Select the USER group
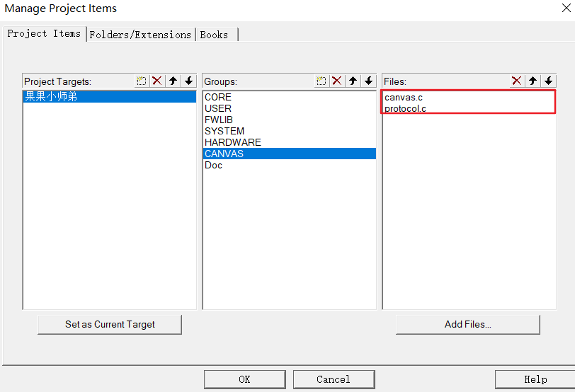Image resolution: width=575 pixels, height=392 pixels. point(289,108)
